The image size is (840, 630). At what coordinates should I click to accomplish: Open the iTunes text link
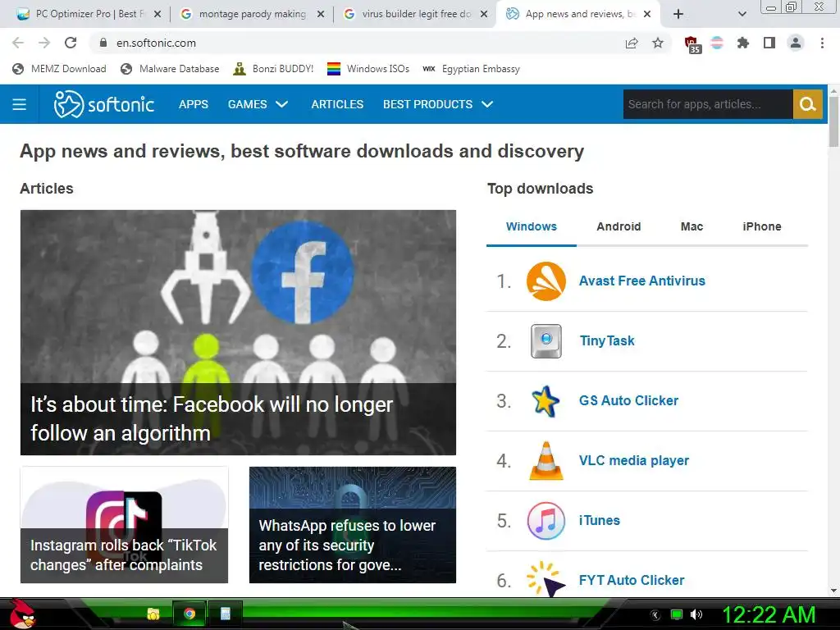pyautogui.click(x=599, y=521)
